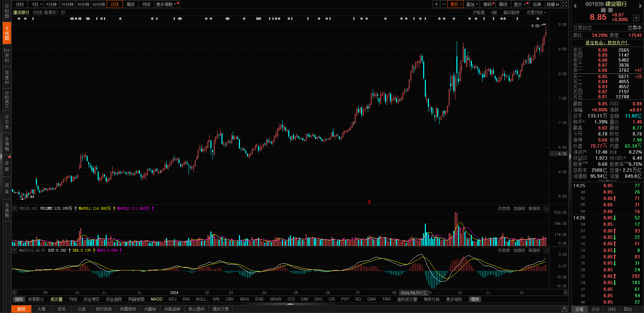Click the zoom-in plus icon in chart toolbar
The image size is (644, 313).
click(436, 4)
